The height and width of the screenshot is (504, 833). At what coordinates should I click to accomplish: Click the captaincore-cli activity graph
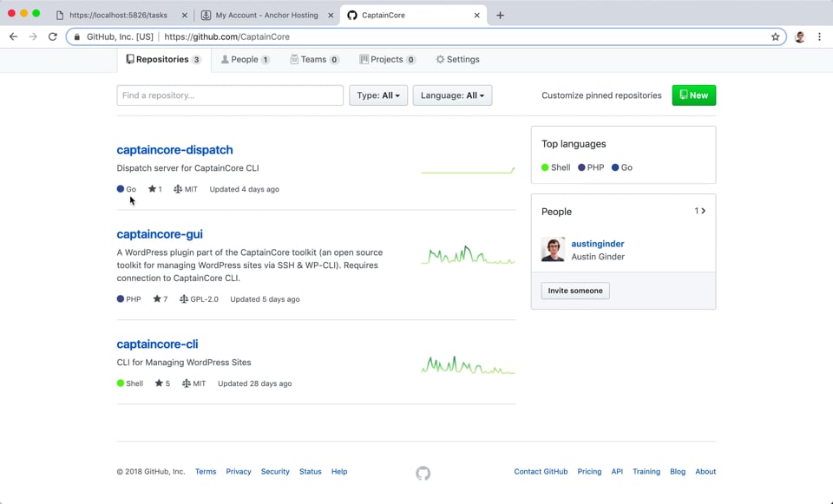click(x=468, y=365)
